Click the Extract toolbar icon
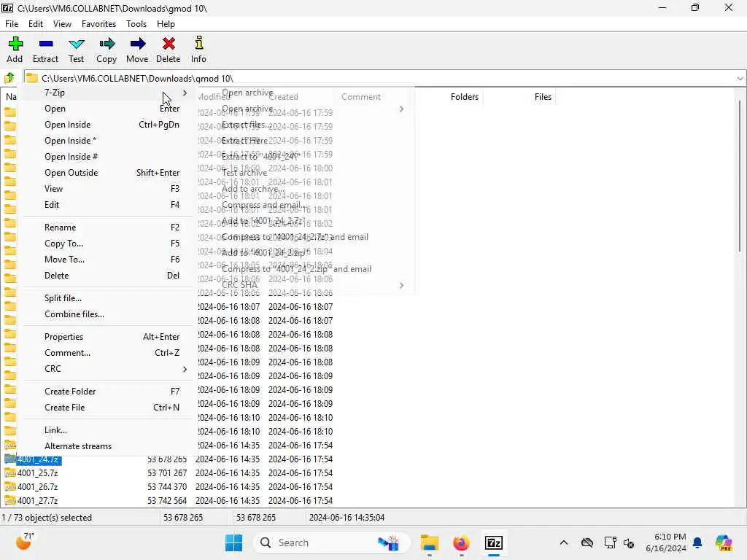The image size is (747, 560). point(46,44)
